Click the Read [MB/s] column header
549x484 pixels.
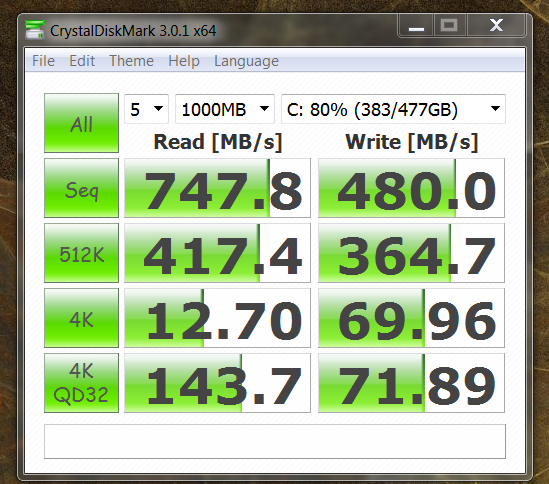click(218, 142)
